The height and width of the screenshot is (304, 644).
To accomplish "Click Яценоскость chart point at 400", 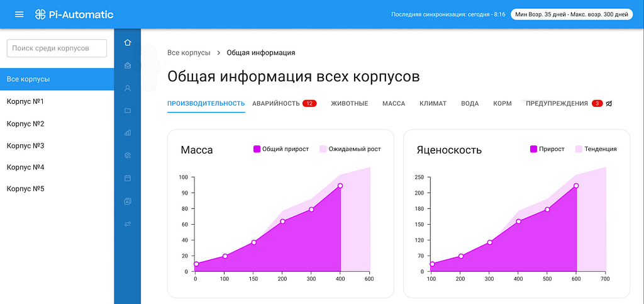I will point(518,222).
